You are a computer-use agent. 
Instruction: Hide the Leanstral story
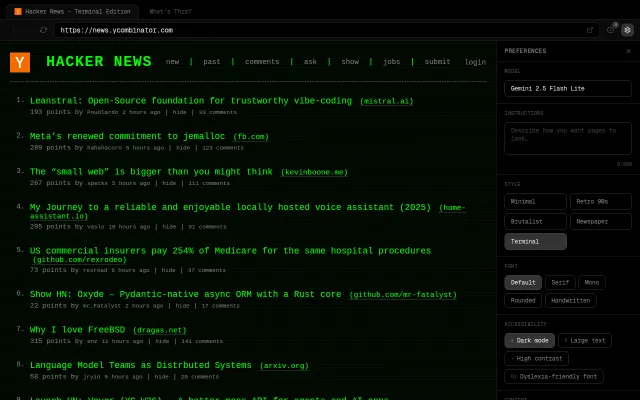point(179,112)
